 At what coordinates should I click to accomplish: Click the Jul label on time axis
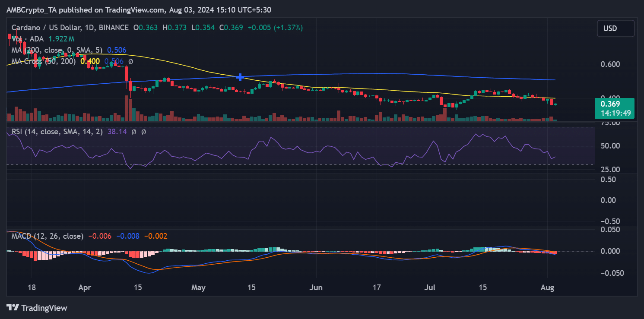(x=430, y=287)
